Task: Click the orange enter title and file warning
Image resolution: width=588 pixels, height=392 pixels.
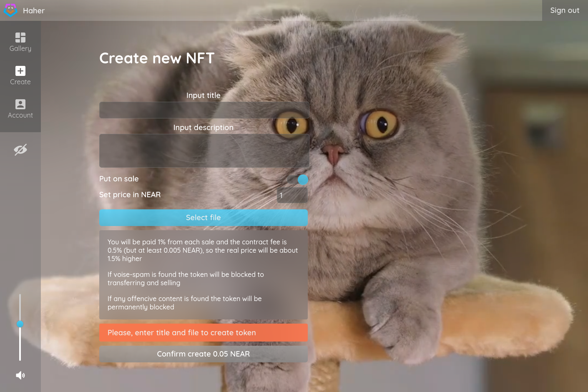Action: pyautogui.click(x=204, y=333)
